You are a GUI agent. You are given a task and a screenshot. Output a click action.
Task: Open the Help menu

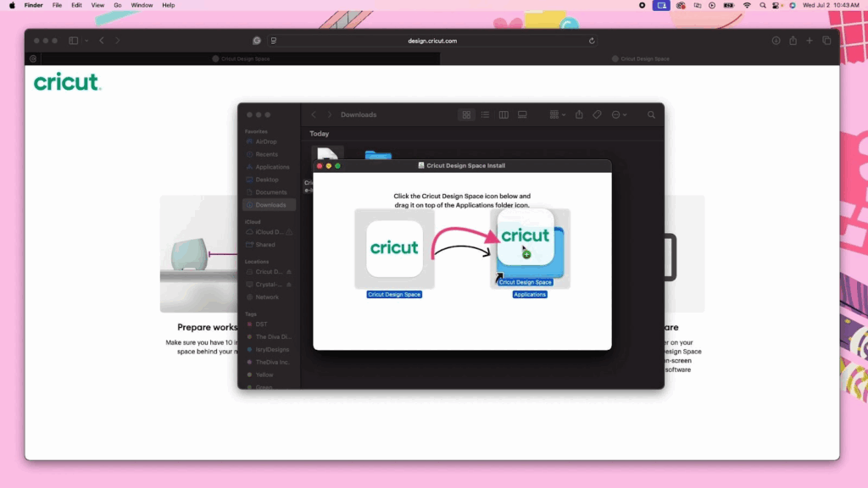tap(169, 5)
